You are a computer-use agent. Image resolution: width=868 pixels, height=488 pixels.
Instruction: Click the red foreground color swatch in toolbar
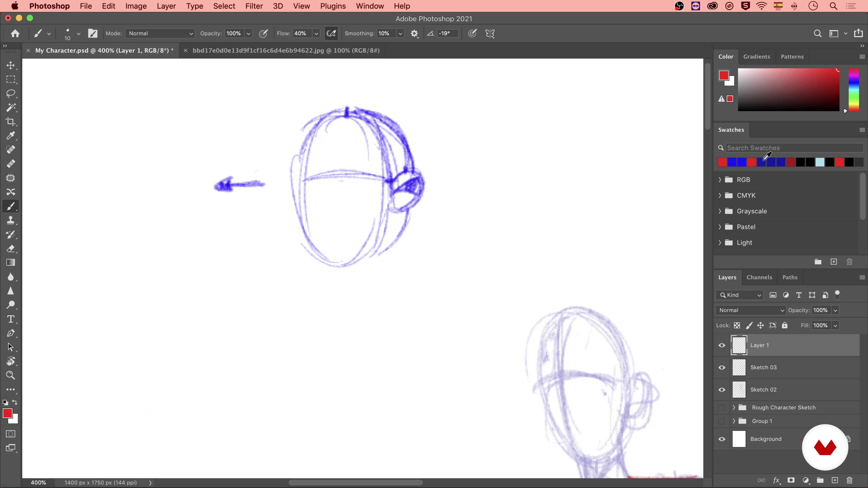(x=7, y=413)
